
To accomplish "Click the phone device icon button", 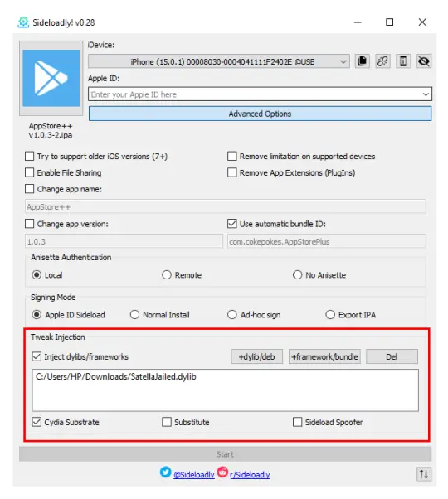I will [403, 61].
